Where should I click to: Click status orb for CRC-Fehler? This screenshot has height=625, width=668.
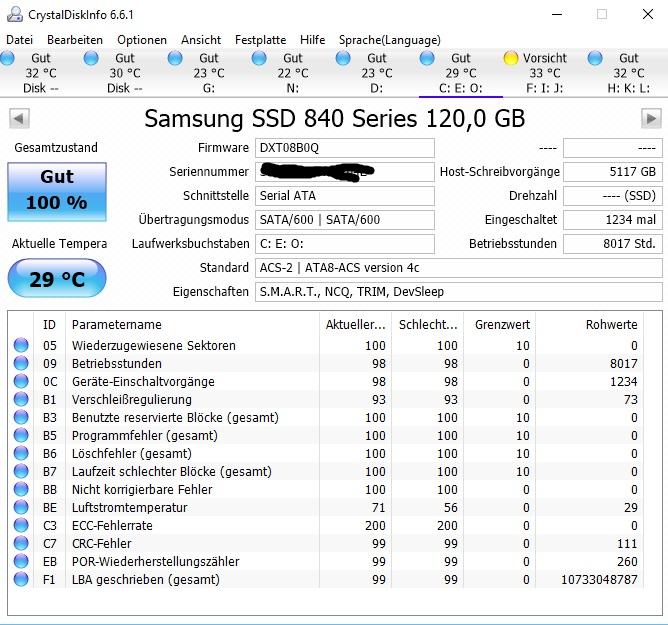(21, 543)
